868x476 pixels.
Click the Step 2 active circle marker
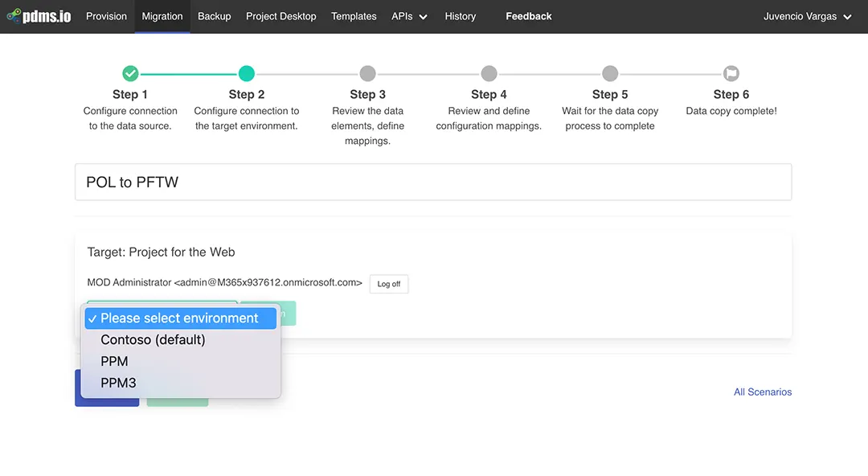(247, 74)
